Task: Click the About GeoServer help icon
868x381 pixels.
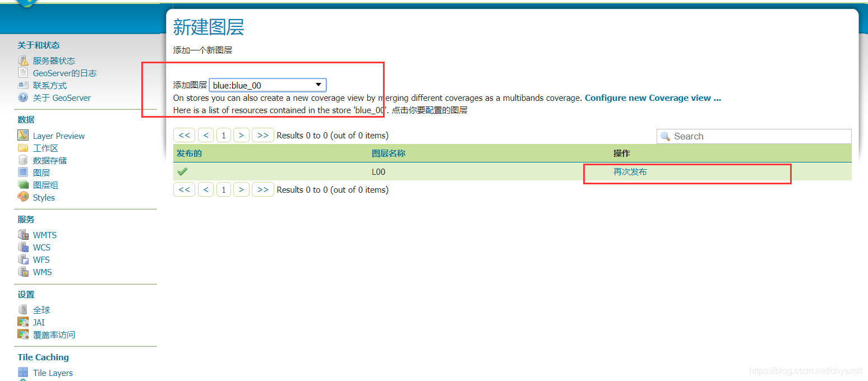Action: pos(23,97)
